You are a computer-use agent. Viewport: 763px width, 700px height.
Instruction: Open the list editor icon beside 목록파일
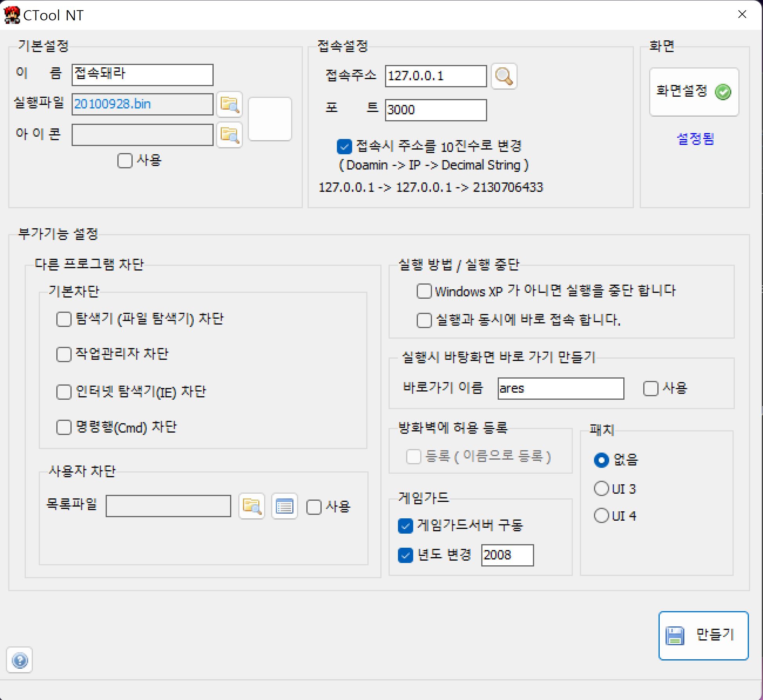(284, 506)
